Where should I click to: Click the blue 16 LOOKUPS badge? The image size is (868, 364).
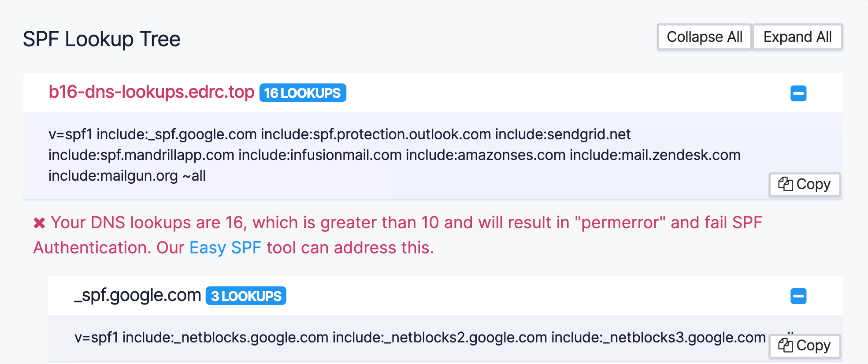pyautogui.click(x=302, y=93)
